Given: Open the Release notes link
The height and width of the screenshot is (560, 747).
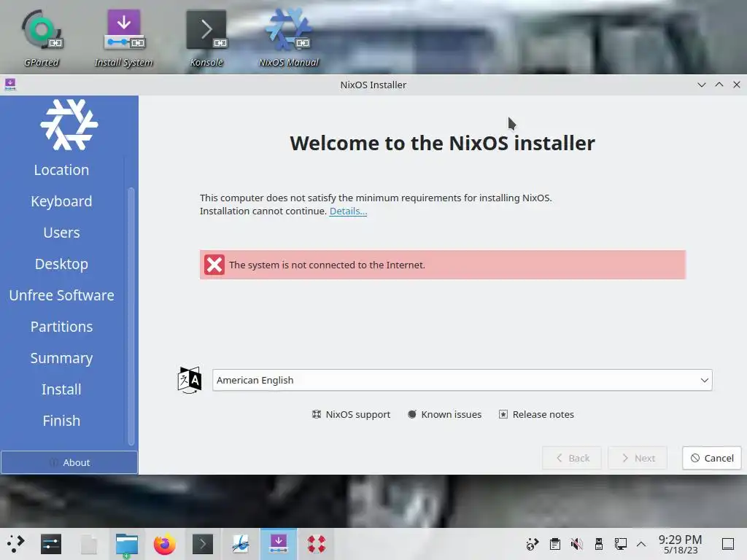Looking at the screenshot, I should (536, 414).
